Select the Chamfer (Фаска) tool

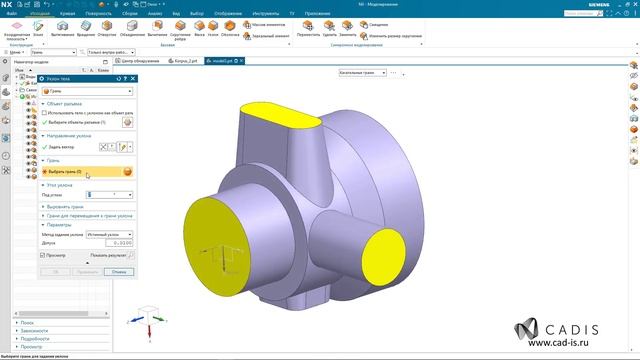click(199, 28)
